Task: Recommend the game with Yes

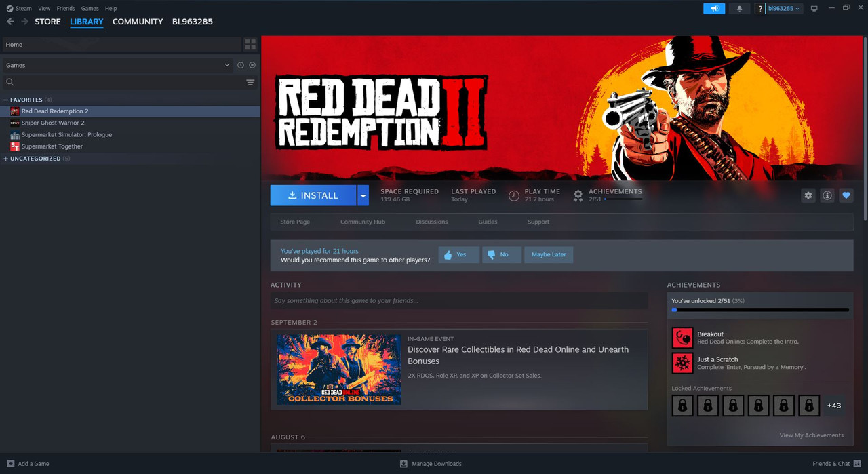Action: pyautogui.click(x=459, y=254)
